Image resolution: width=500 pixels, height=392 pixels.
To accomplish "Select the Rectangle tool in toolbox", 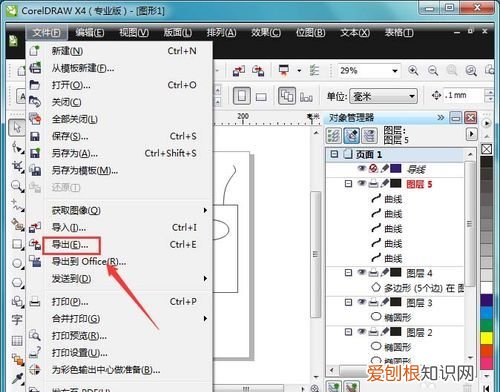I will [x=17, y=244].
